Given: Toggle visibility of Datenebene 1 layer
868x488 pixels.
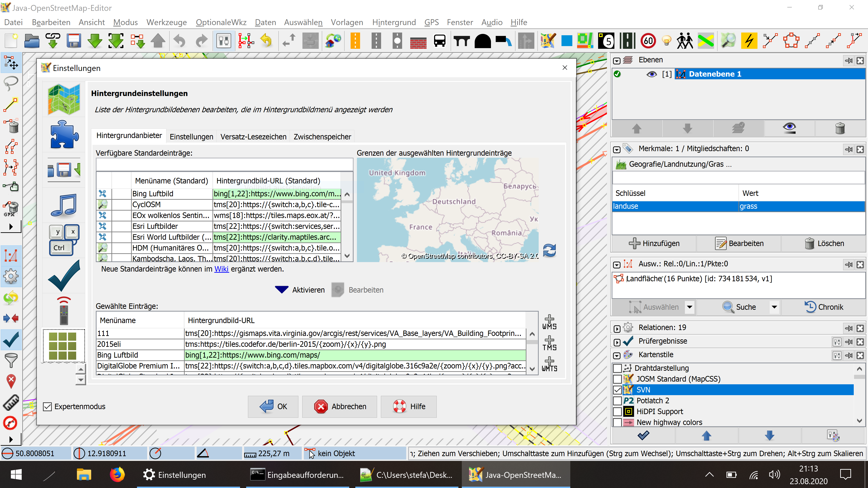Looking at the screenshot, I should 651,74.
